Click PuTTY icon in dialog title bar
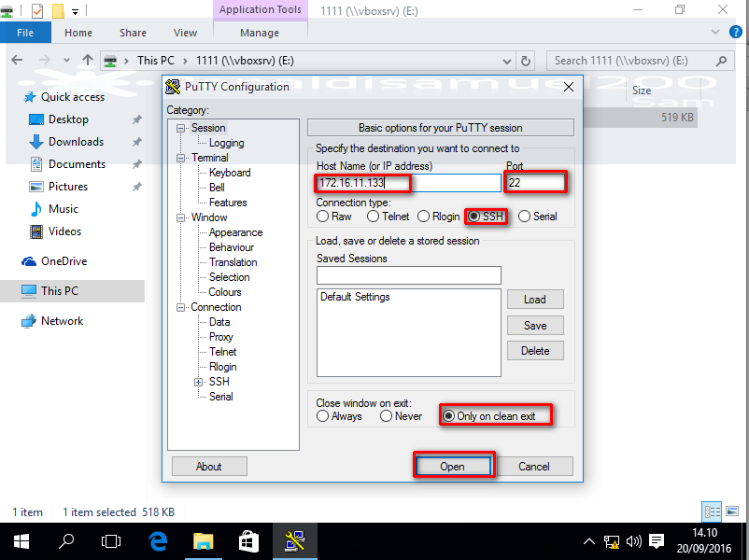Image resolution: width=749 pixels, height=560 pixels. [173, 87]
